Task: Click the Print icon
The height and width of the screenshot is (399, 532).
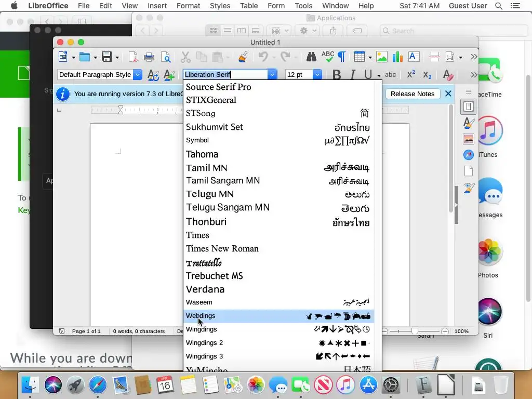Action: tap(149, 57)
